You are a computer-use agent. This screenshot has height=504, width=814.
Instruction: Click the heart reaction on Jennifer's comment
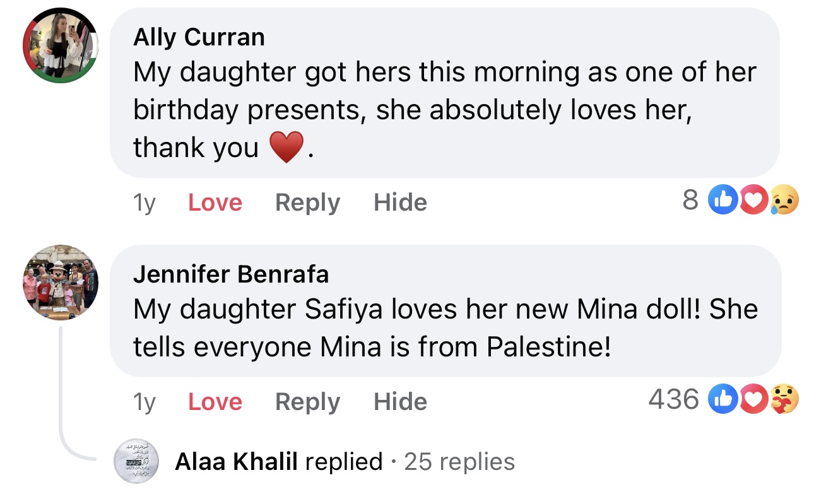(x=752, y=399)
